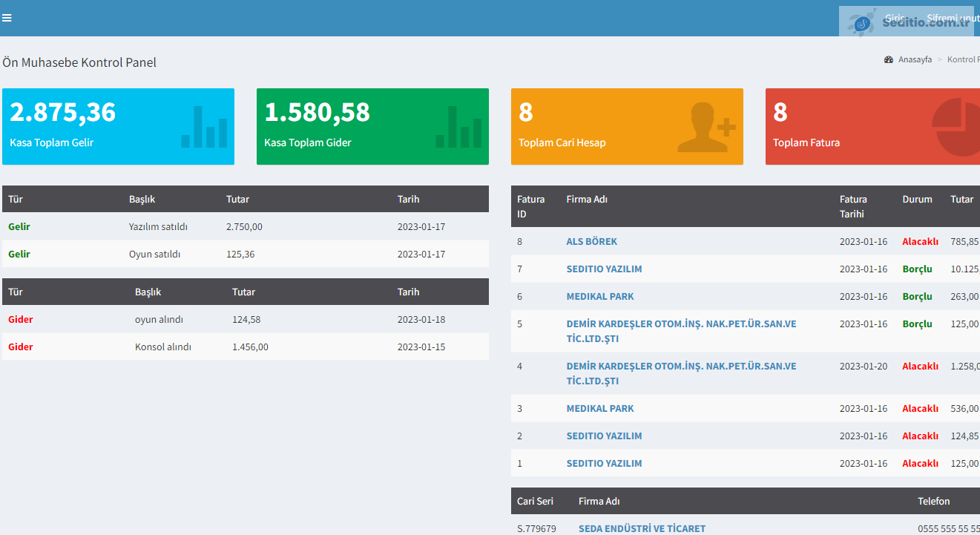980x535 pixels.
Task: Click the 2023-01-18 expense date
Action: coord(421,319)
